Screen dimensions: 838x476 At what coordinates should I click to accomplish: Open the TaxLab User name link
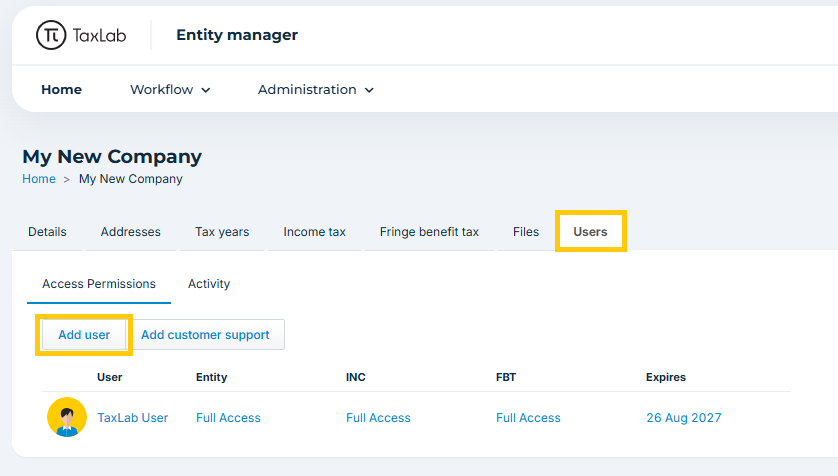coord(133,418)
